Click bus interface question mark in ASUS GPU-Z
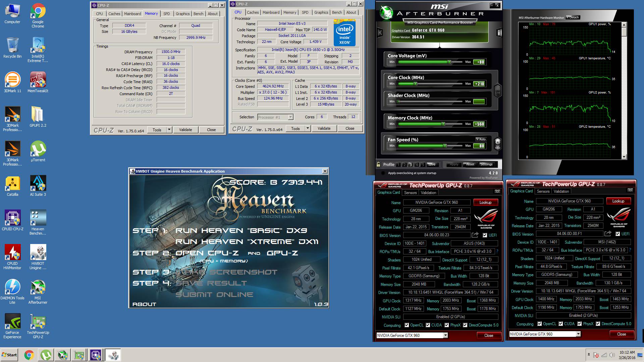Screen dimensions: 644x362 coord(497,251)
